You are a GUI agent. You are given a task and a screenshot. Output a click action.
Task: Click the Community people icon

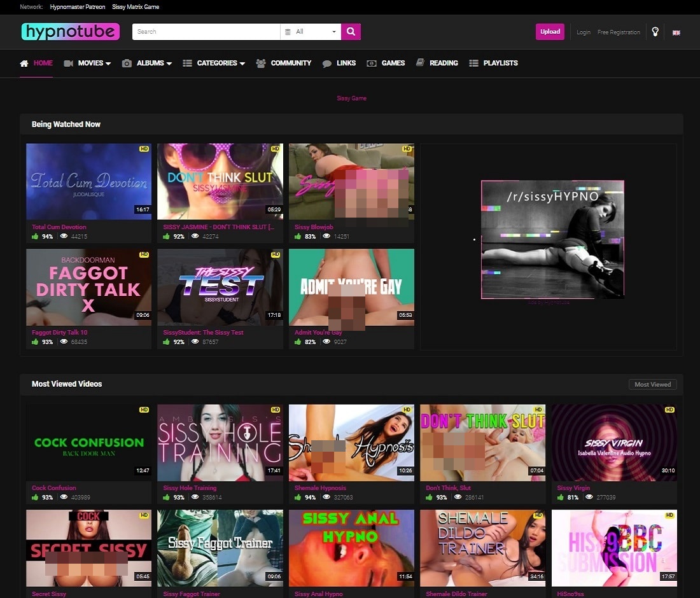[261, 64]
